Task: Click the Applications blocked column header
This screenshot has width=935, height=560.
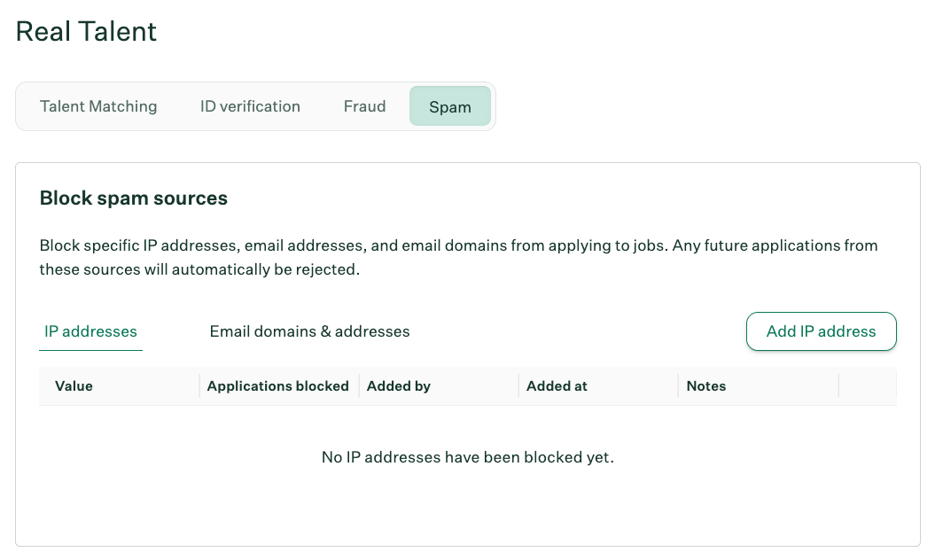Action: [278, 386]
